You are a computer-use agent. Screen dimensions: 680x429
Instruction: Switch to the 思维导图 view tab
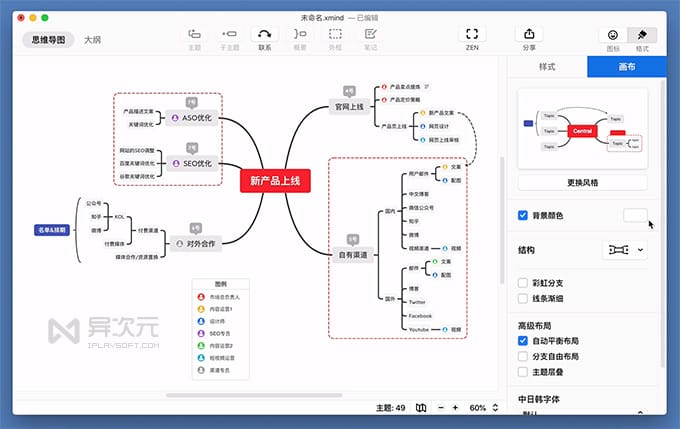[48, 40]
